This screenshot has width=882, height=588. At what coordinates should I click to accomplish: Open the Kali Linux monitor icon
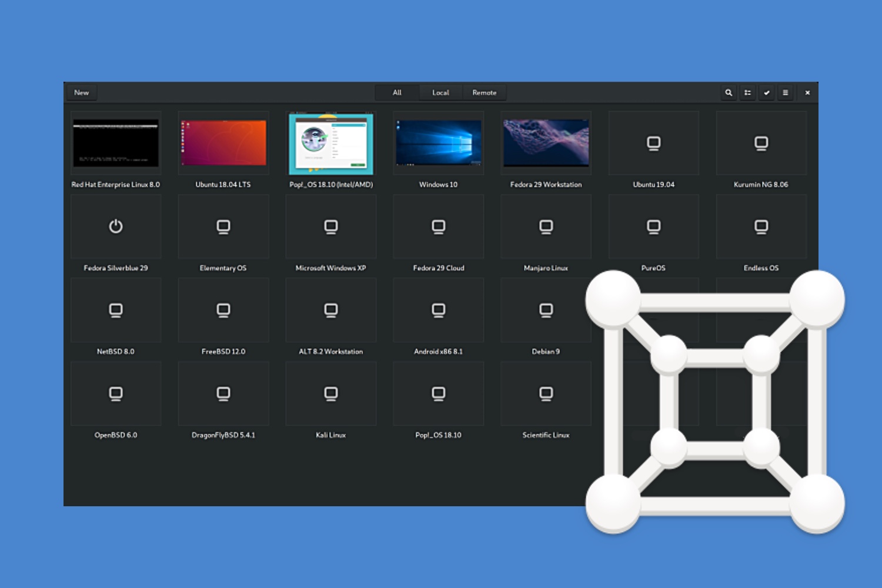click(331, 394)
